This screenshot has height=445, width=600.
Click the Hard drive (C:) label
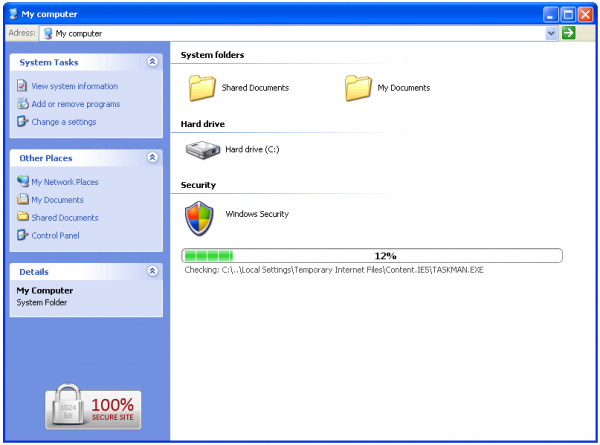point(252,150)
